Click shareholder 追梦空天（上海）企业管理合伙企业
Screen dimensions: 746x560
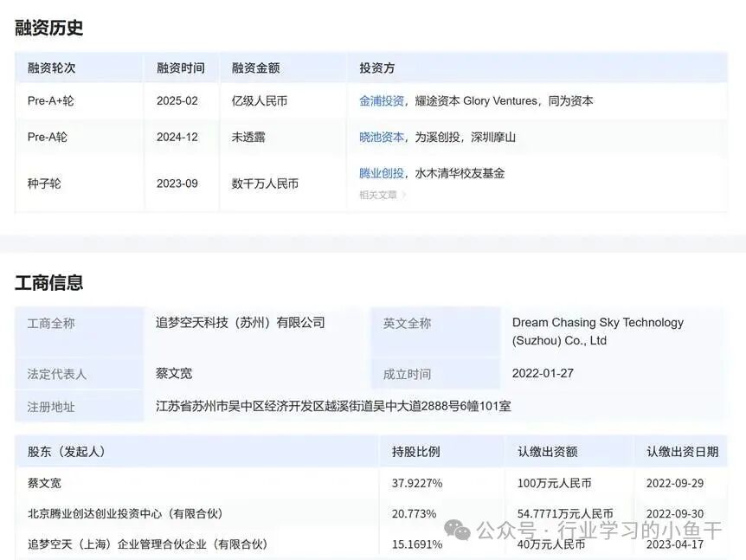click(147, 544)
